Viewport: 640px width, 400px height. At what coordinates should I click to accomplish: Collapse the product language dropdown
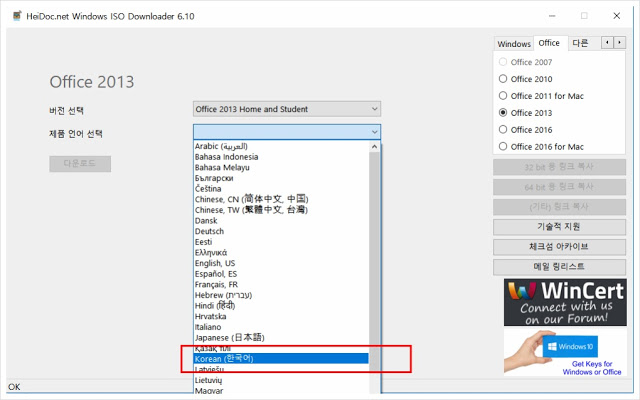tap(374, 132)
